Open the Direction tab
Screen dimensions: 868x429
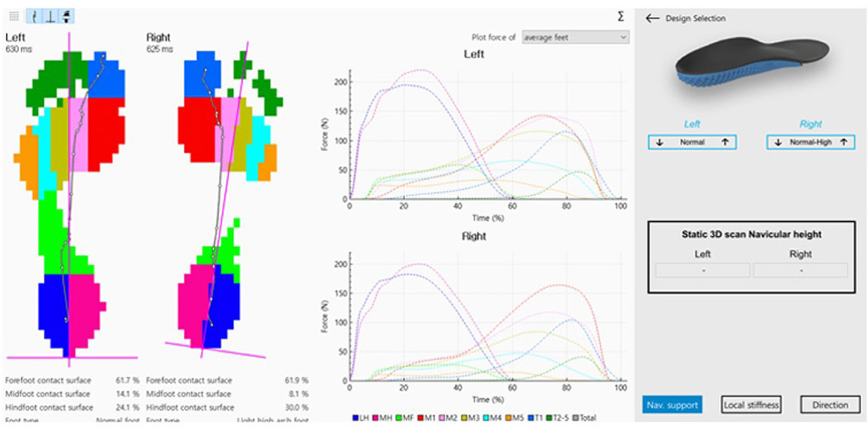click(x=829, y=405)
